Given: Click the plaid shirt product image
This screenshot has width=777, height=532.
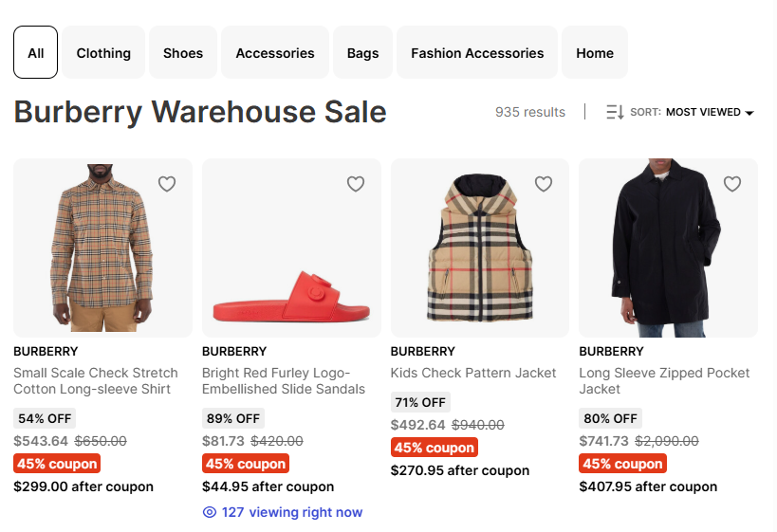Looking at the screenshot, I should (102, 248).
